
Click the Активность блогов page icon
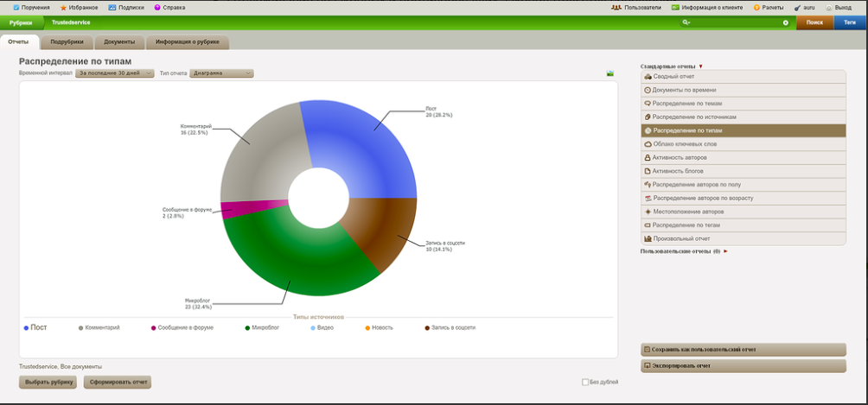point(648,171)
